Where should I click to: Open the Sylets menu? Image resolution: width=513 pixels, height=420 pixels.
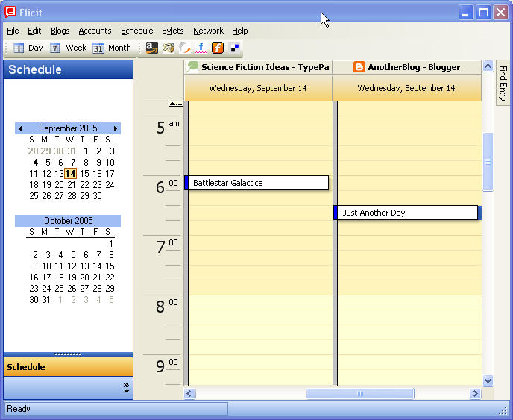point(173,31)
